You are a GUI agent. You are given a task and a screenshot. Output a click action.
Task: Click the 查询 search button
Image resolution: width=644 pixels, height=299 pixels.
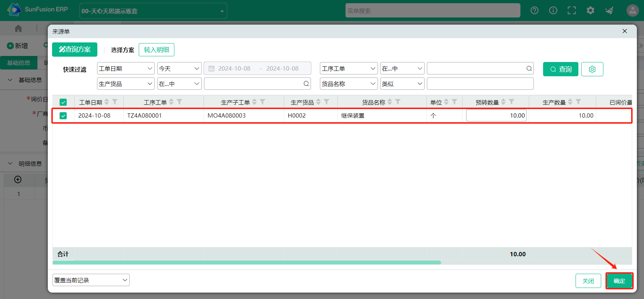click(x=561, y=69)
